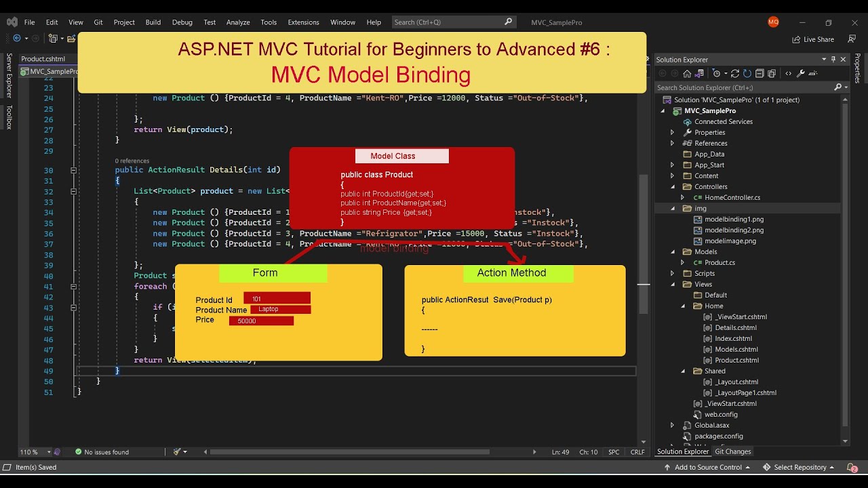Open the File menu
868x488 pixels.
(x=30, y=22)
